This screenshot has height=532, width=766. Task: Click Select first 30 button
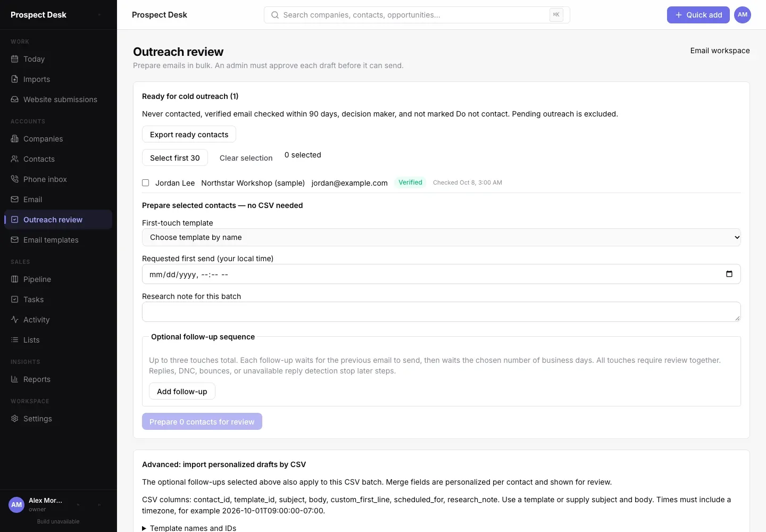pos(175,157)
